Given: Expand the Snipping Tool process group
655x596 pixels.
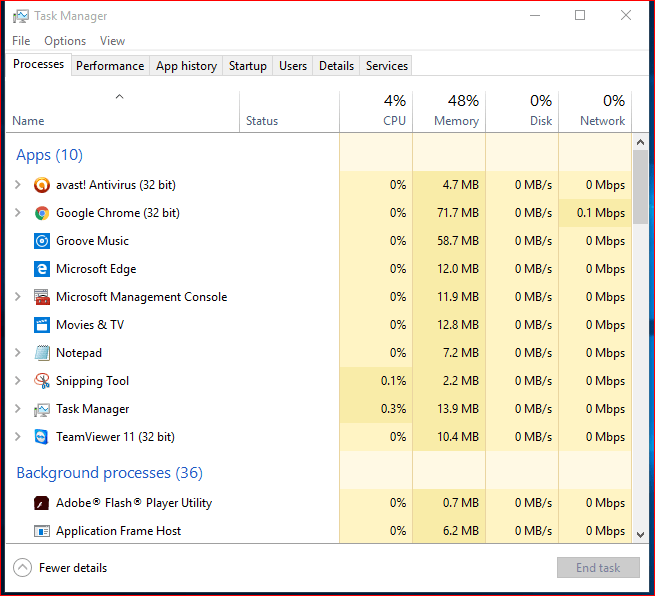Looking at the screenshot, I should (x=18, y=380).
